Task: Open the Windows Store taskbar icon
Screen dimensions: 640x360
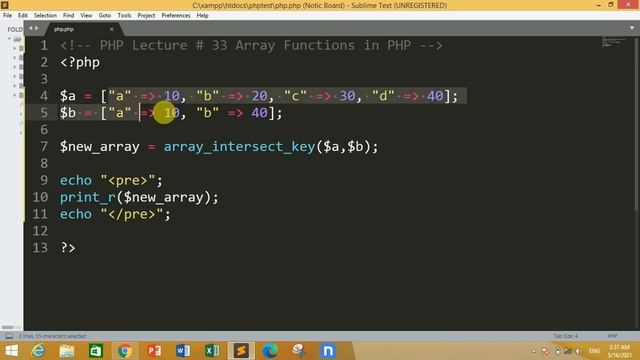Action: tap(96, 351)
